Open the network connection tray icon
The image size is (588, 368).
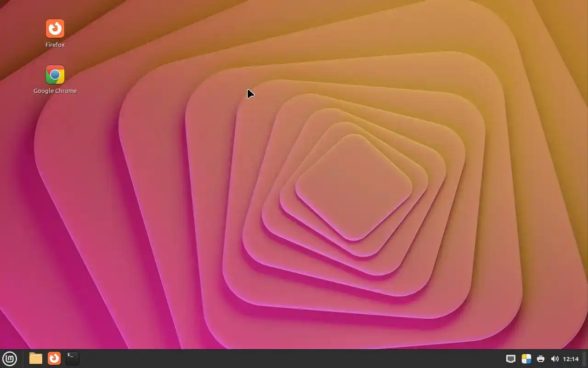pyautogui.click(x=511, y=359)
